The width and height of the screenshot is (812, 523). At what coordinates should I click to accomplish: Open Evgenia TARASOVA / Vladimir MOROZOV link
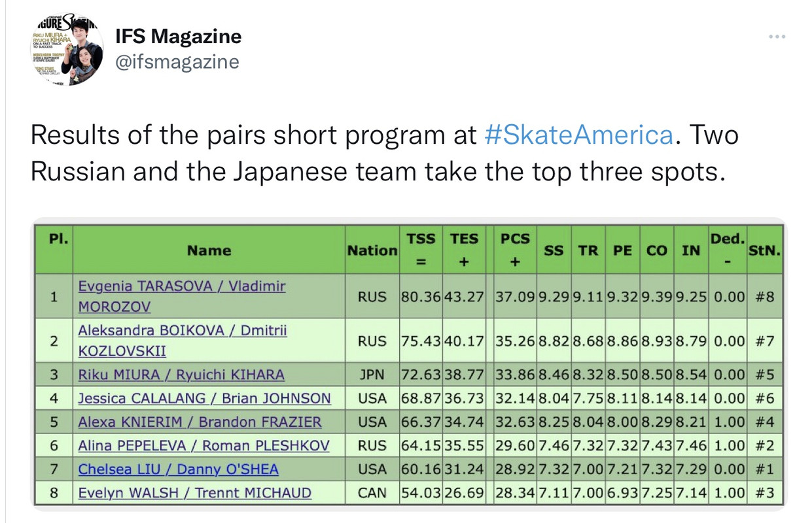[x=182, y=296]
